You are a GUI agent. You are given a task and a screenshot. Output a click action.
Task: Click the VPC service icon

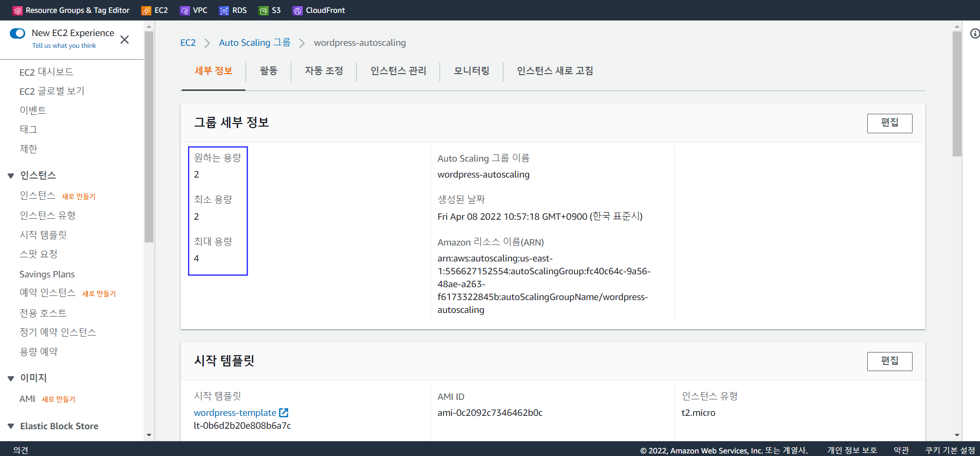[184, 10]
